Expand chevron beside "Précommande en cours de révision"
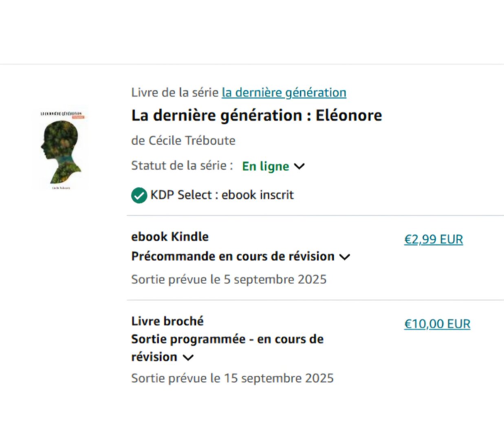The image size is (504, 440). coord(345,257)
